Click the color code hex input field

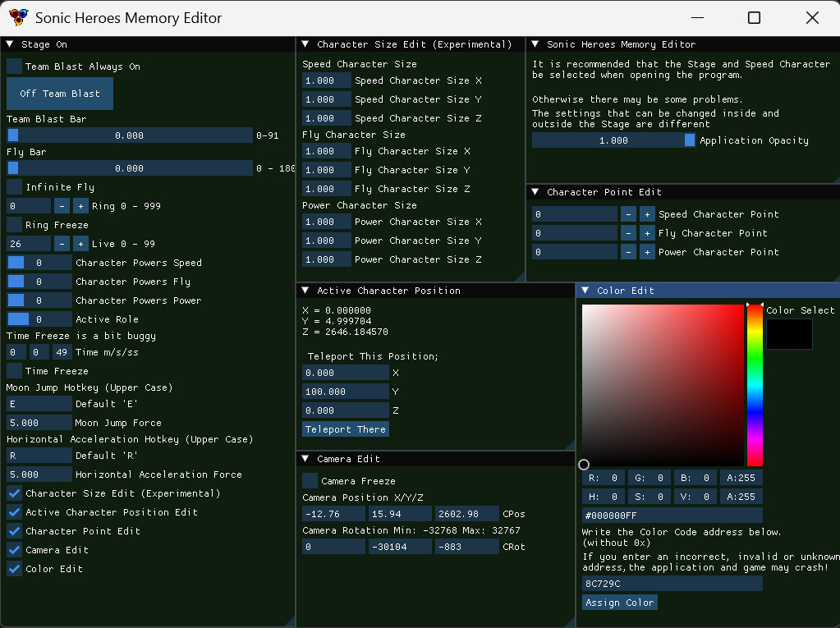point(672,515)
